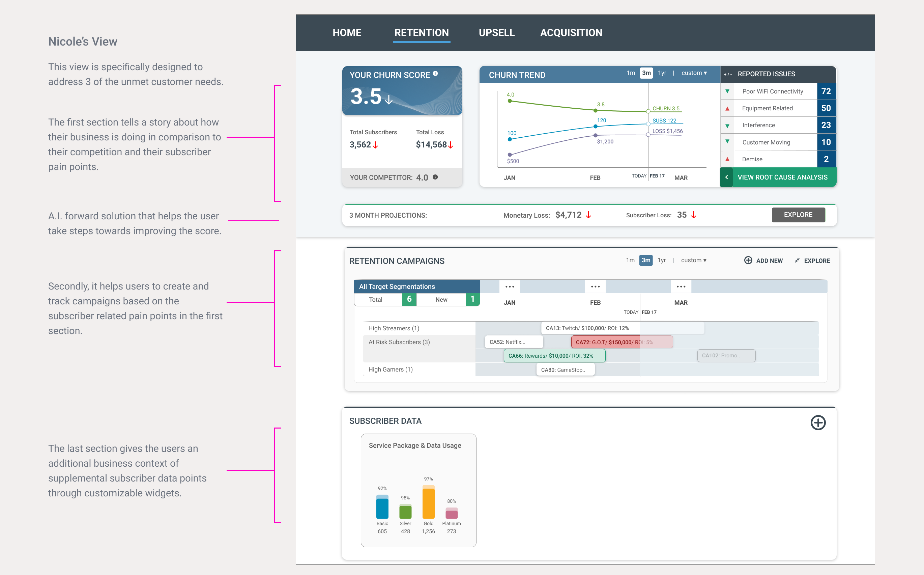Open campaign CA52 Netflix bar
This screenshot has height=575, width=924.
click(x=514, y=342)
